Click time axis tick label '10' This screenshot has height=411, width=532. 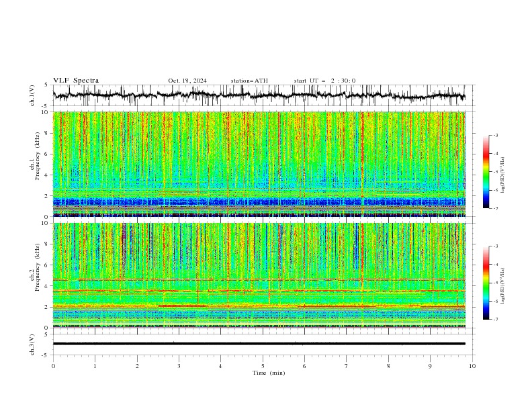coord(472,366)
